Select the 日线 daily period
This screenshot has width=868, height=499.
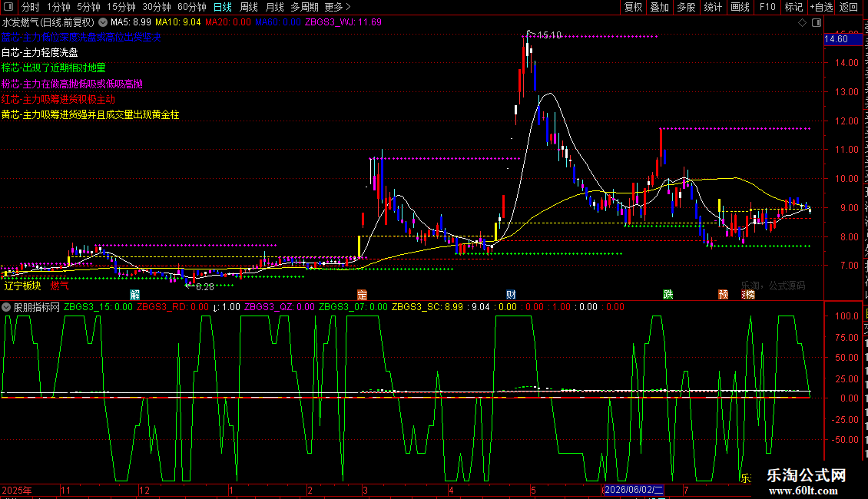tap(223, 7)
